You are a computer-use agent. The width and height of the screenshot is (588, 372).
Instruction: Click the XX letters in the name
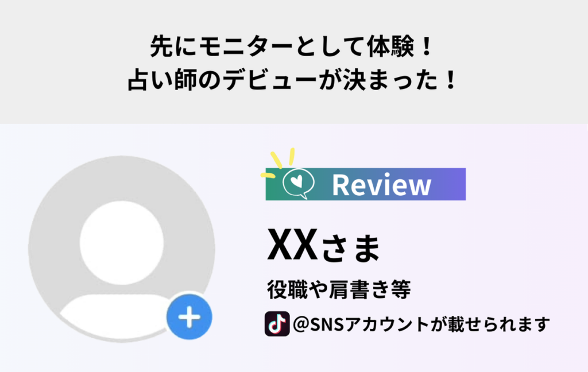(x=292, y=245)
